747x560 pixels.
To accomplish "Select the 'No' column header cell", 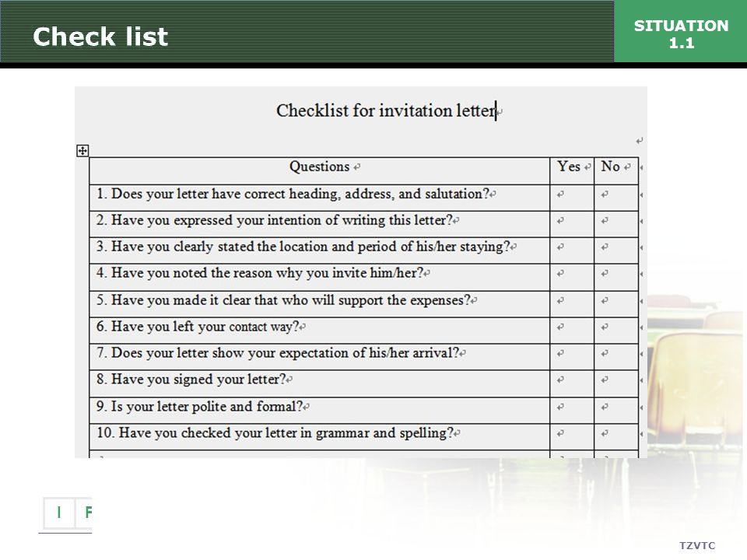I will (x=616, y=170).
